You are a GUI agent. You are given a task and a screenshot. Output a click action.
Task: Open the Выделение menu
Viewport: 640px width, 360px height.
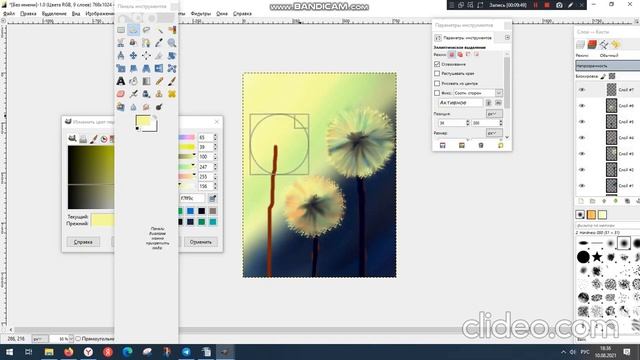point(54,13)
